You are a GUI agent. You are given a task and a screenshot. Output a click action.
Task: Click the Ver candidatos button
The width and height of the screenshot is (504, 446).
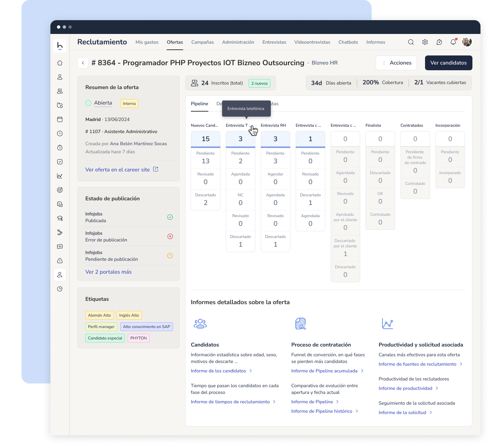448,63
